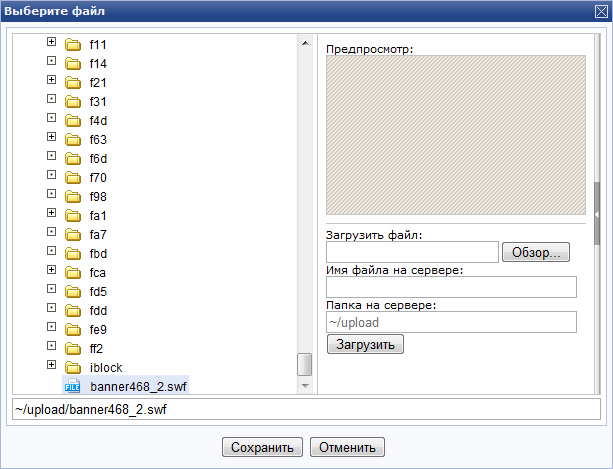Click the f70 folder icon
613x469 pixels.
(x=73, y=178)
